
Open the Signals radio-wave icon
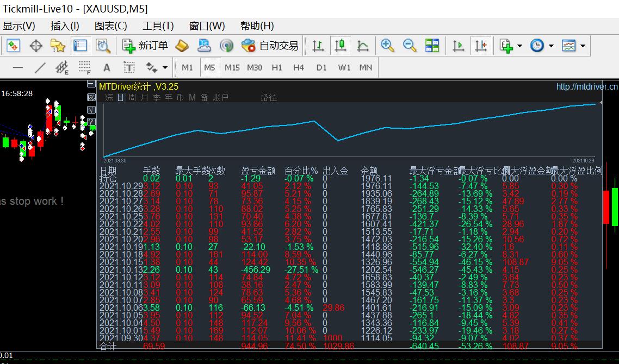click(227, 46)
